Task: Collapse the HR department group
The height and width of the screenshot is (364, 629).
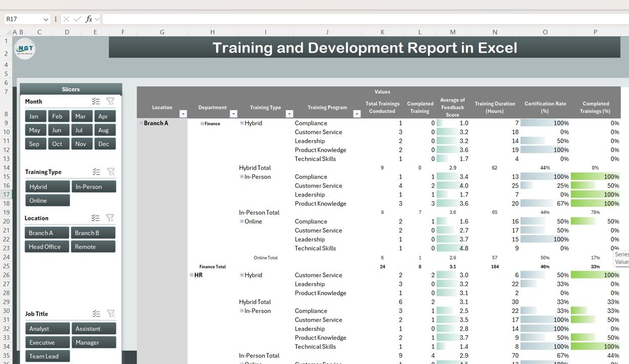Action: (190, 275)
